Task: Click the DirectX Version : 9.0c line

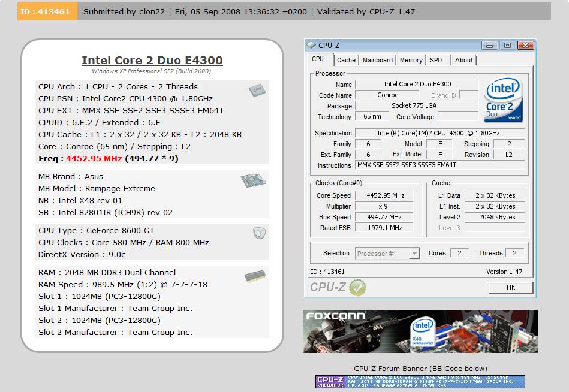Action: 82,255
